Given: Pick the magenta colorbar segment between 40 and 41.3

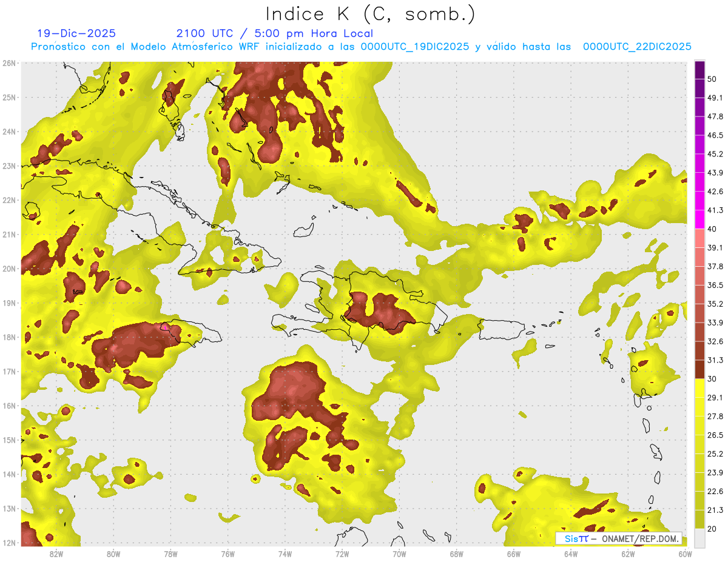Looking at the screenshot, I should [699, 219].
